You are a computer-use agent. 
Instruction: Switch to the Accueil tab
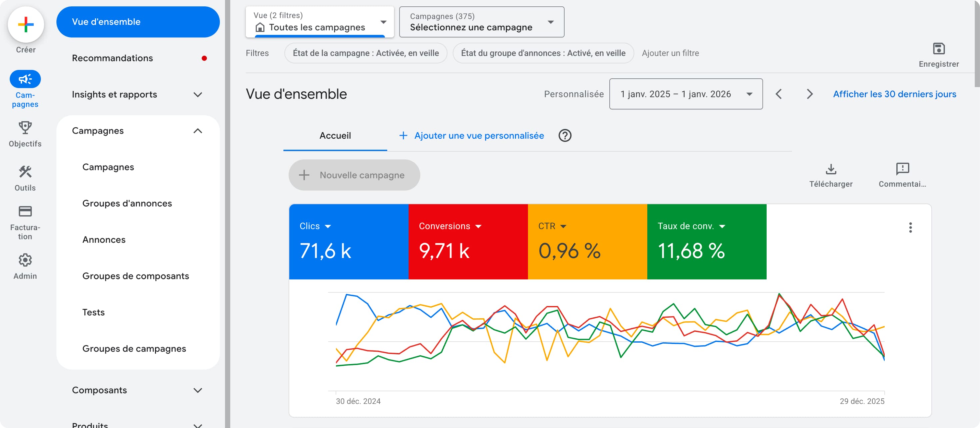tap(335, 135)
